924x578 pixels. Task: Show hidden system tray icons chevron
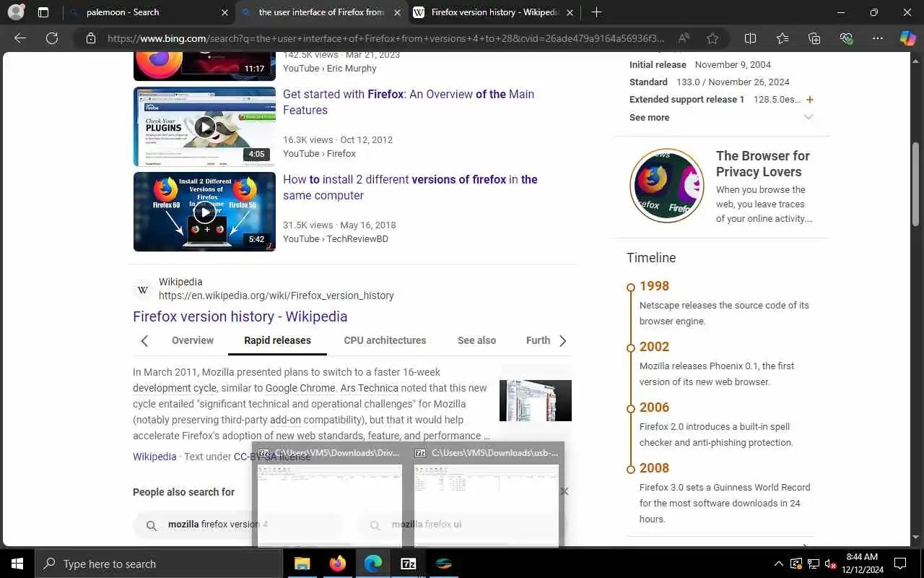click(x=778, y=564)
